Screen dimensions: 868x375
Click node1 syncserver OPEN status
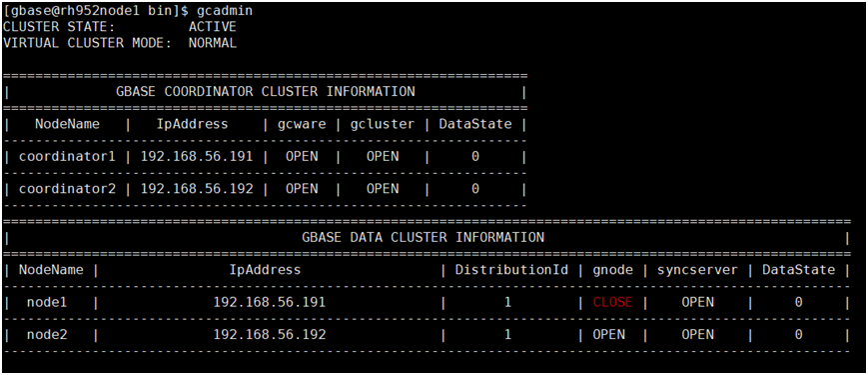coord(697,302)
